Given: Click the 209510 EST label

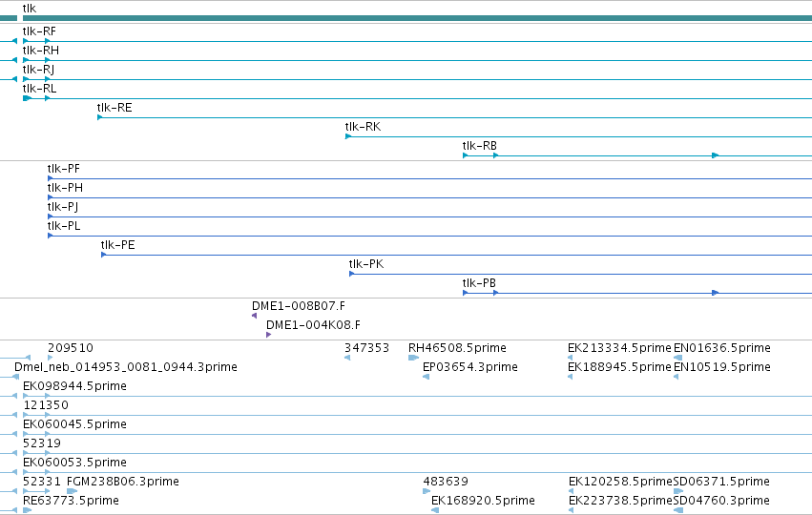Looking at the screenshot, I should point(71,348).
